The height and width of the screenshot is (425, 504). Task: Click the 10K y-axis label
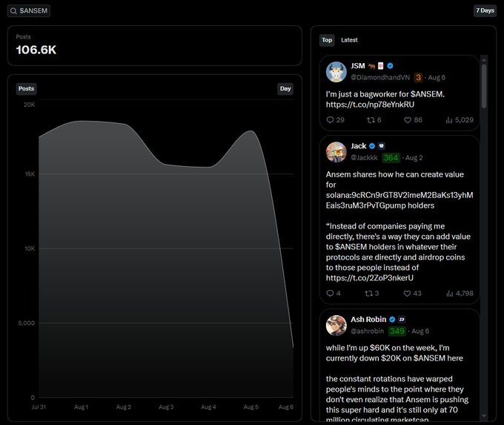(30, 248)
